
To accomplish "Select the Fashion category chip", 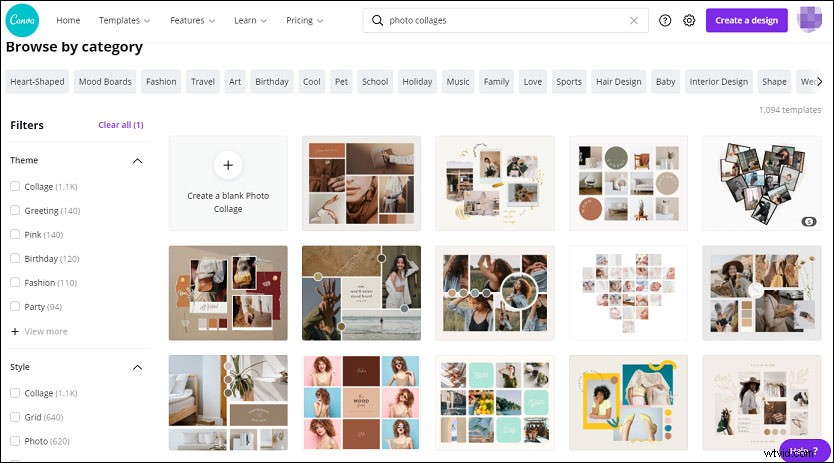I will [161, 81].
